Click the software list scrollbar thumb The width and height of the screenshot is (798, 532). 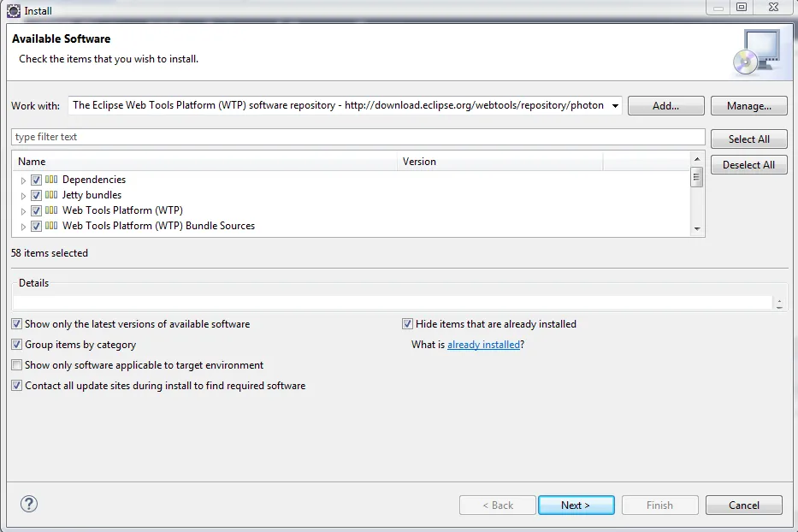point(697,177)
